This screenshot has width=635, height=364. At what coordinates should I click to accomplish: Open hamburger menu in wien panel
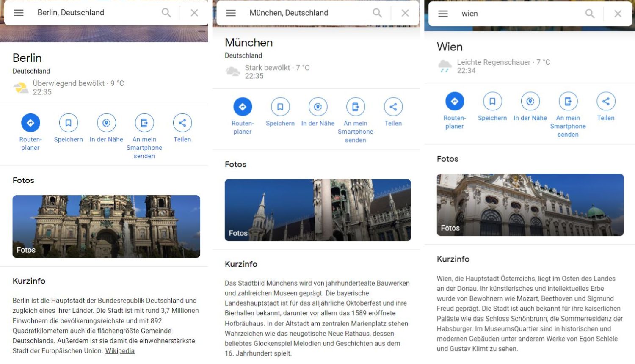(443, 14)
